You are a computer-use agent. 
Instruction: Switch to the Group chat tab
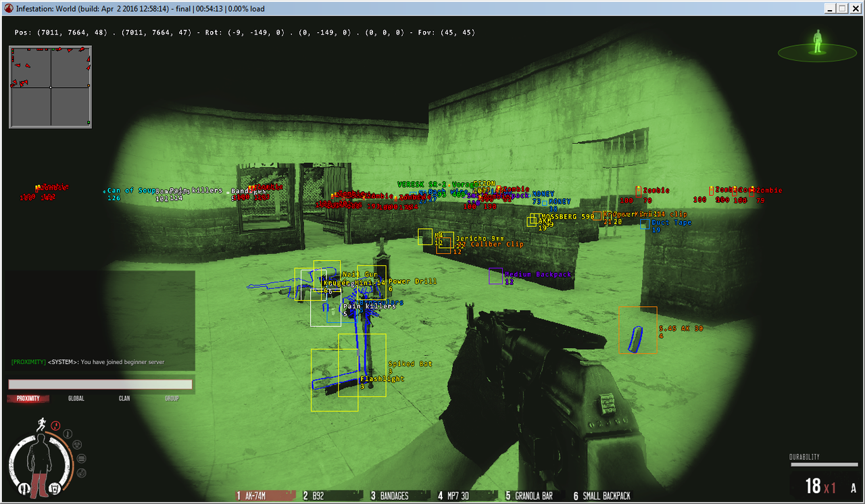[172, 399]
